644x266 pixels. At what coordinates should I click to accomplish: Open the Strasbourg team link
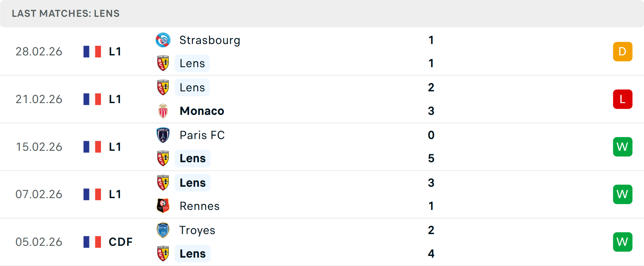210,40
